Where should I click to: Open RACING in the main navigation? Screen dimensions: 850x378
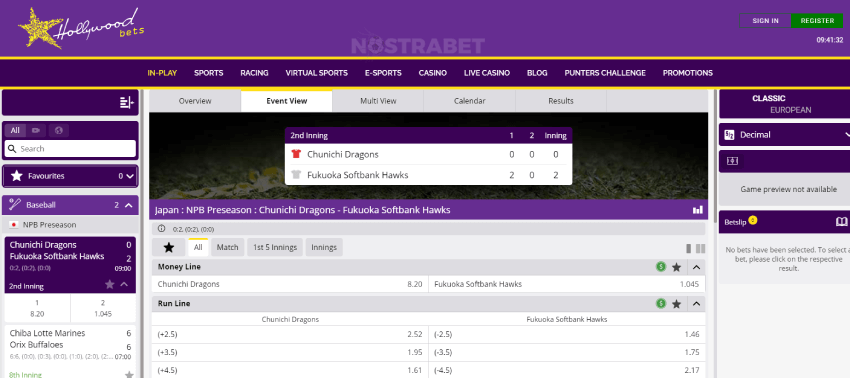point(254,73)
